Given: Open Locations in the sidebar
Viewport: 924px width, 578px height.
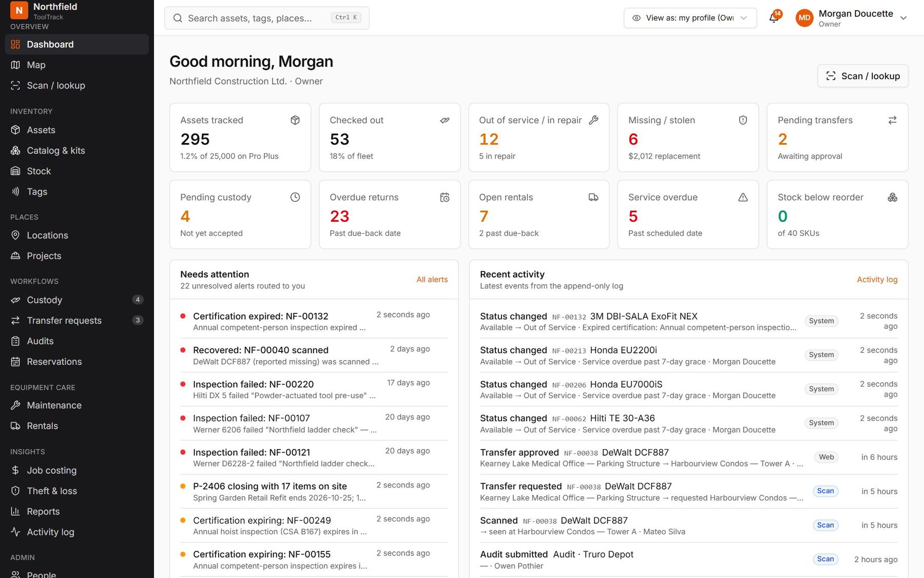Looking at the screenshot, I should 77,235.
